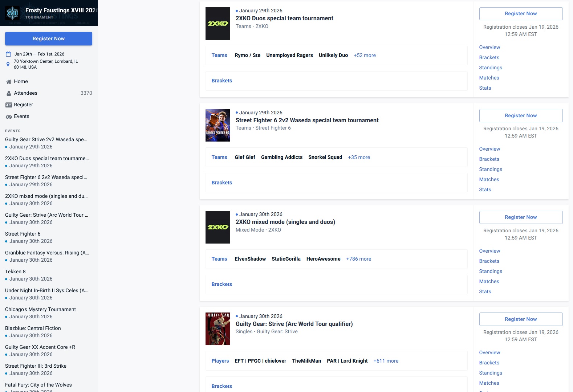Open Guilty Gear: Strive Arc World Tour title
The height and width of the screenshot is (392, 573).
[x=294, y=324]
